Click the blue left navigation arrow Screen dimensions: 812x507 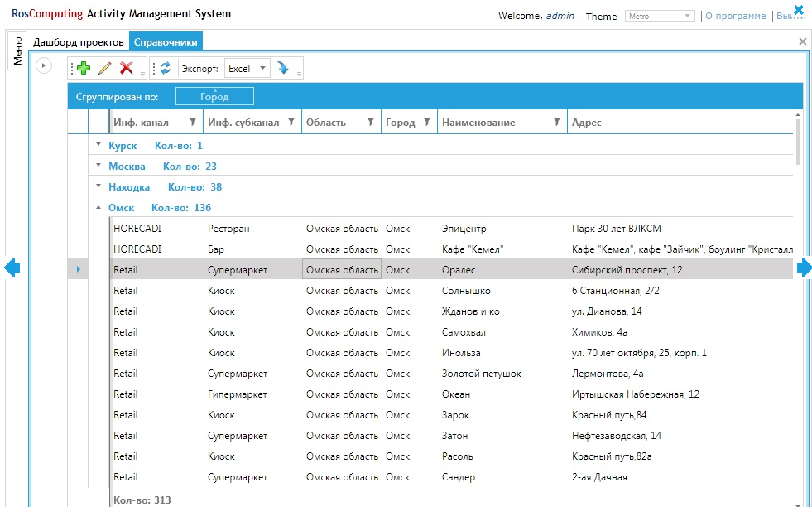point(12,267)
